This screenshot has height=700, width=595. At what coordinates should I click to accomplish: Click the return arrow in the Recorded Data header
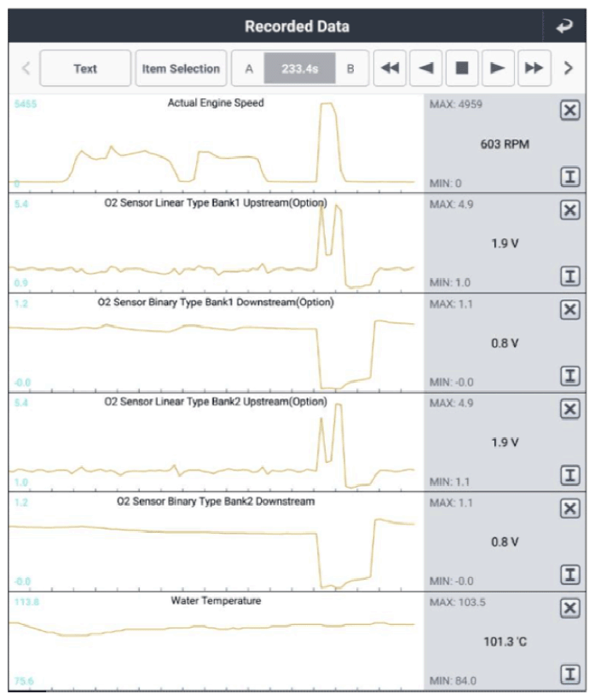(564, 26)
